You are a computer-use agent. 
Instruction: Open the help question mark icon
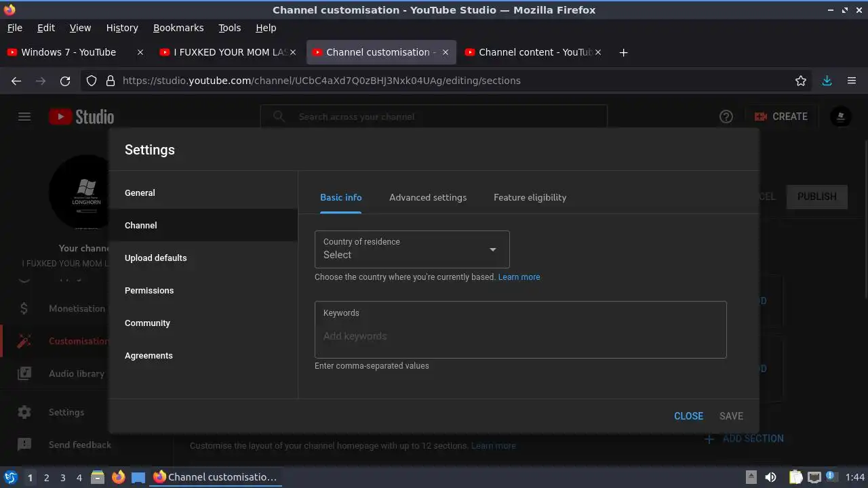(726, 117)
